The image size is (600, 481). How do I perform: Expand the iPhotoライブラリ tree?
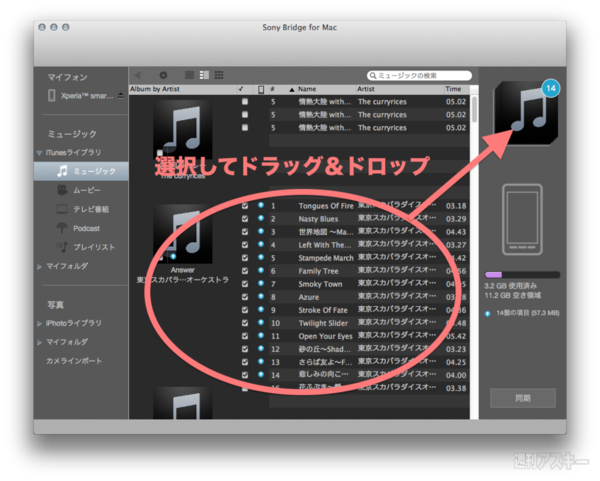[x=39, y=323]
